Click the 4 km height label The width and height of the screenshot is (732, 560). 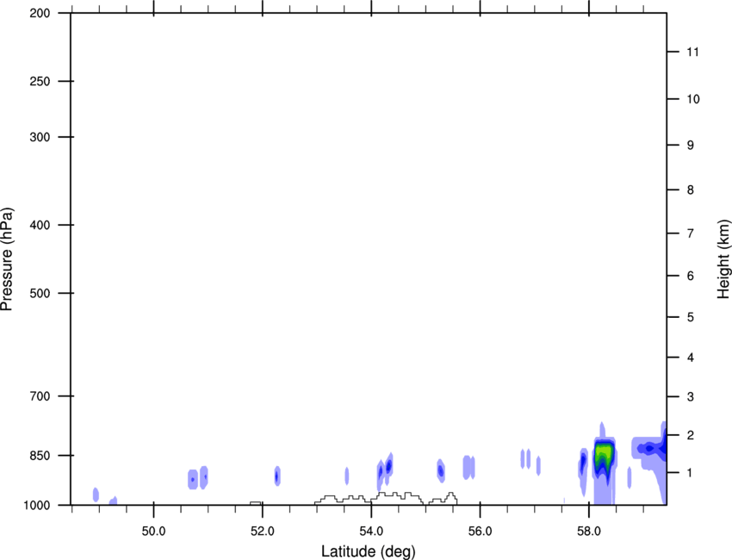(x=691, y=358)
